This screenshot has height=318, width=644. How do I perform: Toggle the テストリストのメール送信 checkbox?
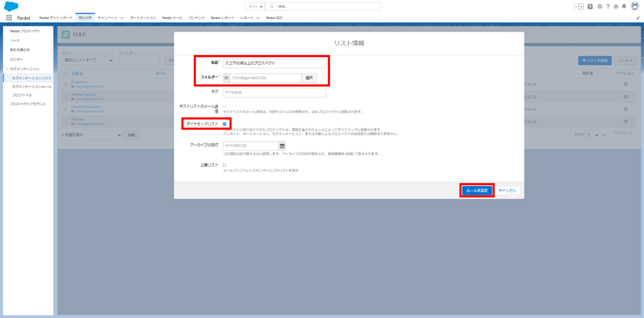[x=224, y=107]
